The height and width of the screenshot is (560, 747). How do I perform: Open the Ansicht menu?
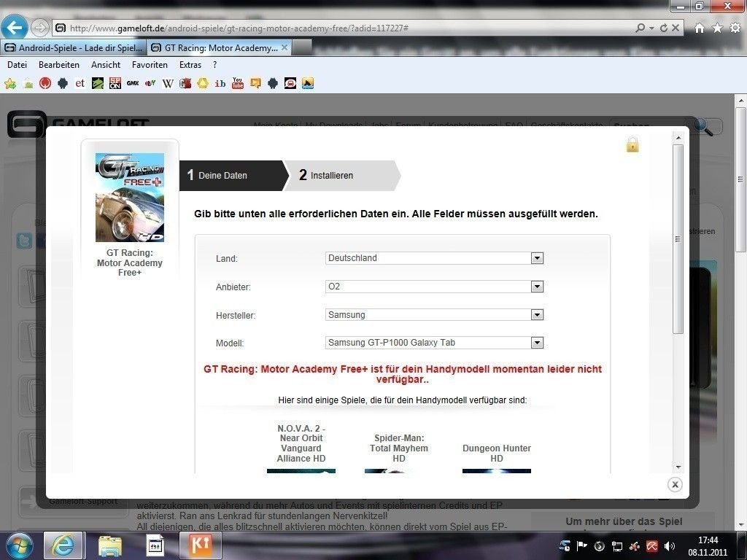106,65
